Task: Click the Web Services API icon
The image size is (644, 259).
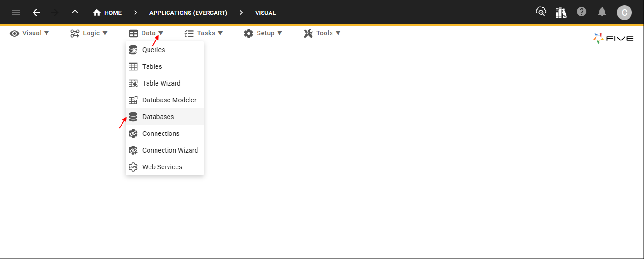Action: (x=133, y=167)
